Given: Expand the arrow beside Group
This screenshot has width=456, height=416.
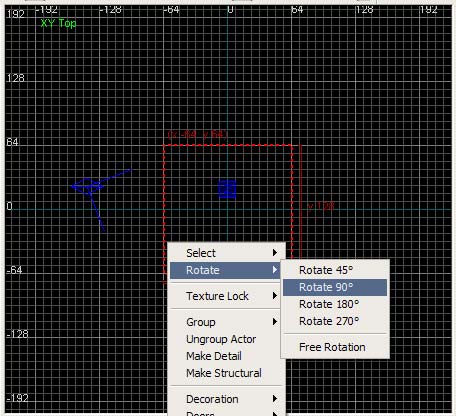Looking at the screenshot, I should coord(275,322).
